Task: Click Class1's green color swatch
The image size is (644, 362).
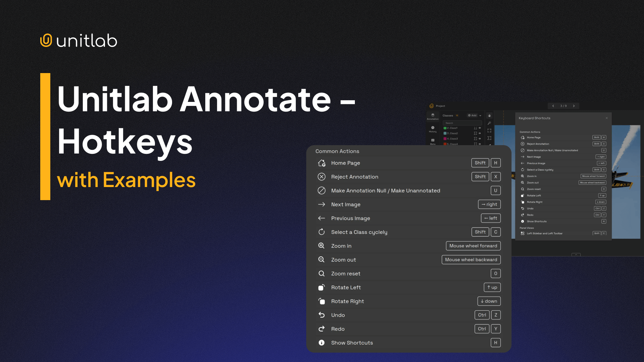Action: [x=445, y=128]
